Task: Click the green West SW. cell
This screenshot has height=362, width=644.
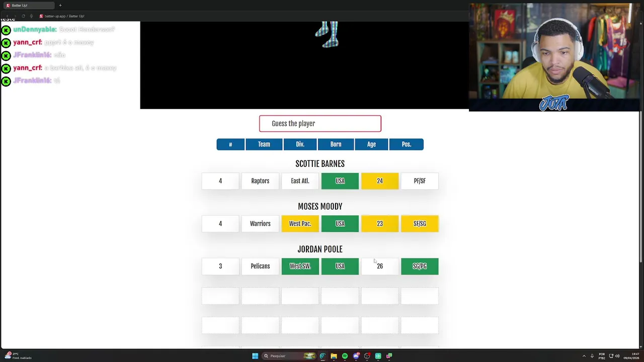Action: (x=300, y=266)
